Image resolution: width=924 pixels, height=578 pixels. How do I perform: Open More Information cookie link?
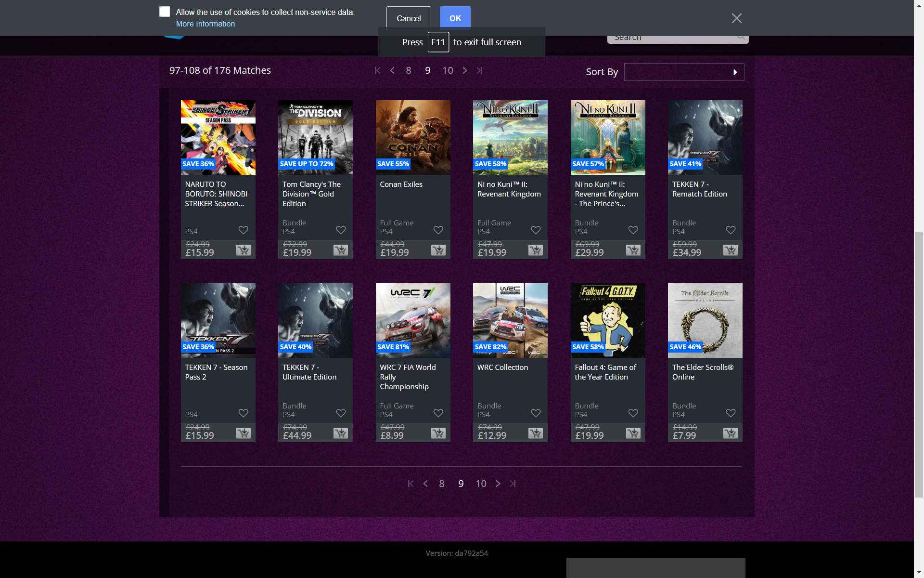(205, 24)
